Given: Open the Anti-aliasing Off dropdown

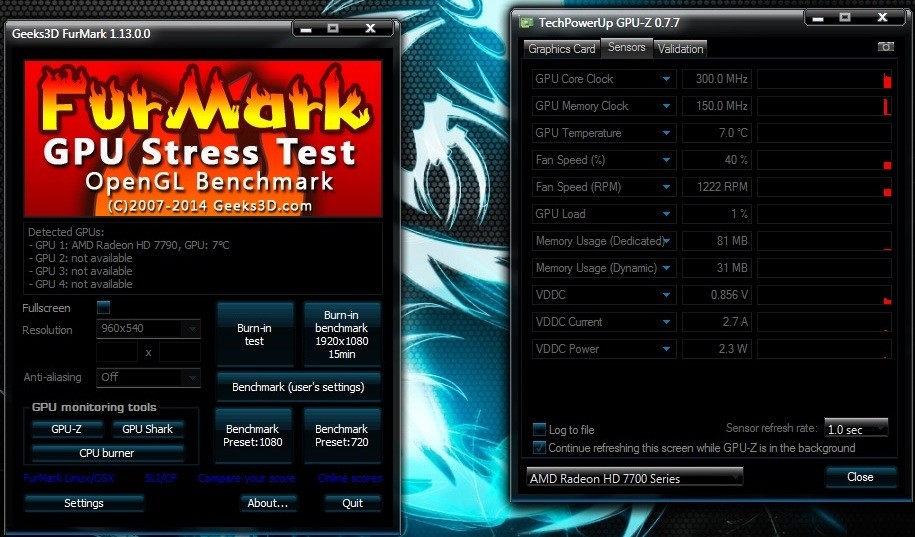Looking at the screenshot, I should point(148,378).
